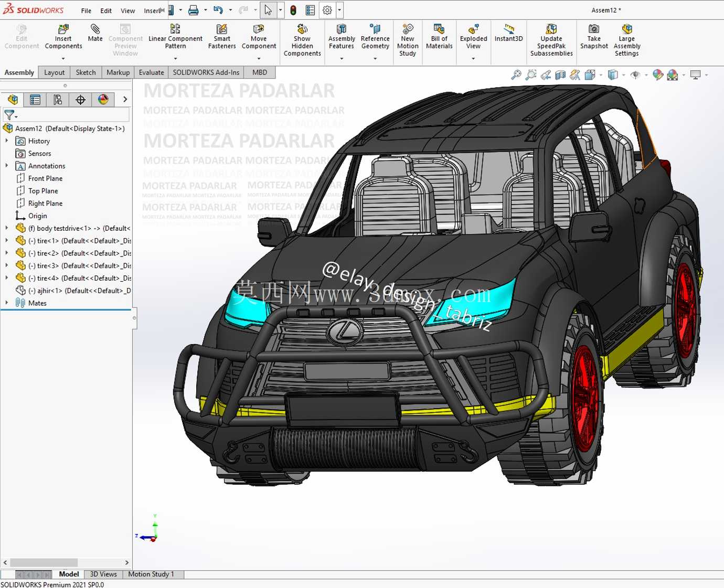Click the feature tree horizontal scrollbar
Image resolution: width=724 pixels, height=588 pixels.
66,563
